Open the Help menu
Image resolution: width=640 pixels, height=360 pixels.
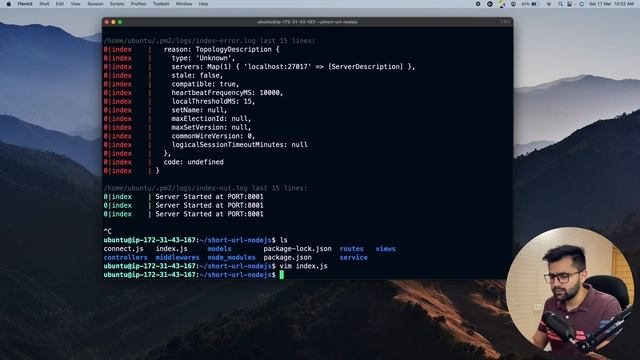pos(203,4)
